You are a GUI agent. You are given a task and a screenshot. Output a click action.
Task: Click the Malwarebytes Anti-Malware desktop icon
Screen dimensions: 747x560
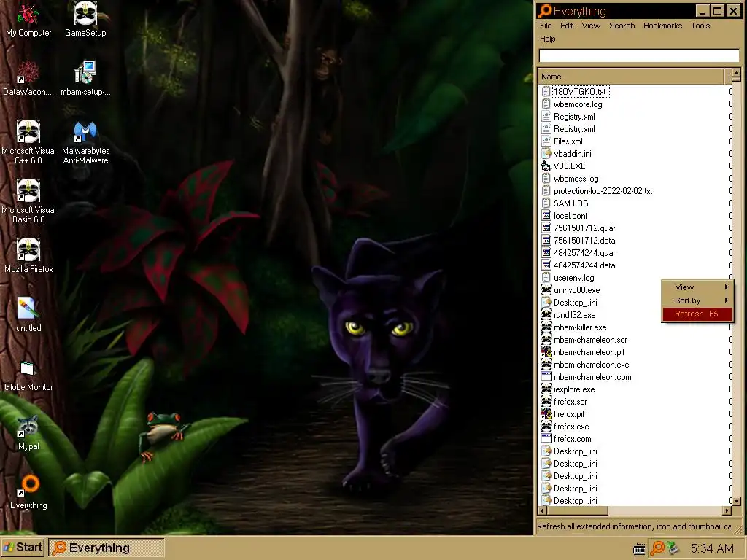(x=85, y=142)
